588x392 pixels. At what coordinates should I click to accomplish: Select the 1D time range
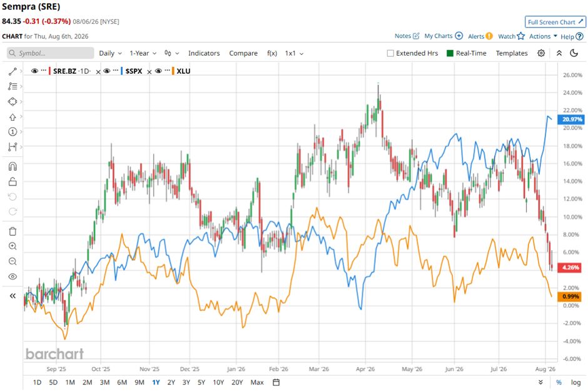(37, 382)
